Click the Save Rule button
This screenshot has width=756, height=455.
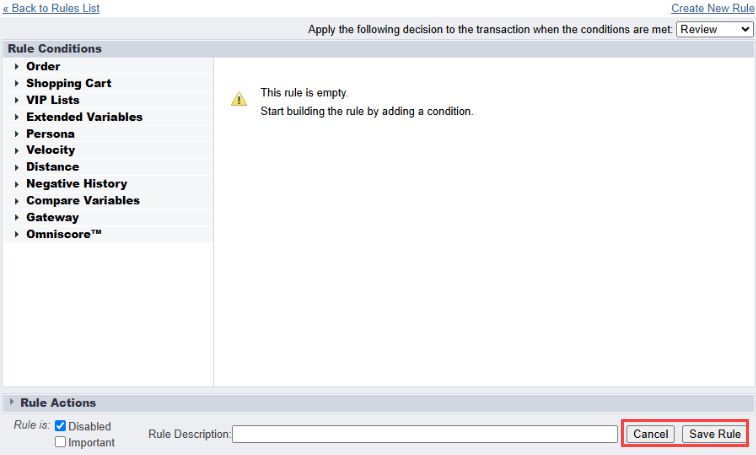(x=715, y=434)
